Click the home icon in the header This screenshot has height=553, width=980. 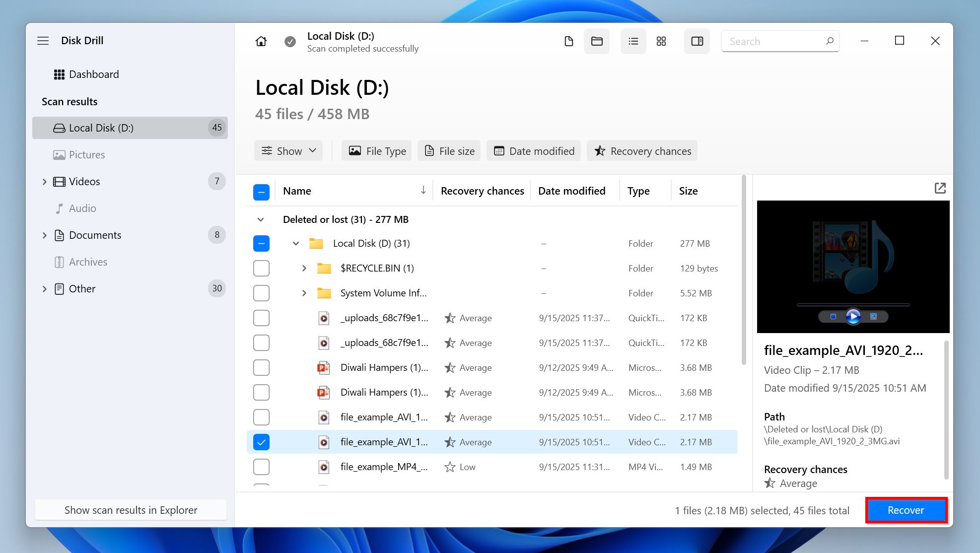[x=261, y=41]
